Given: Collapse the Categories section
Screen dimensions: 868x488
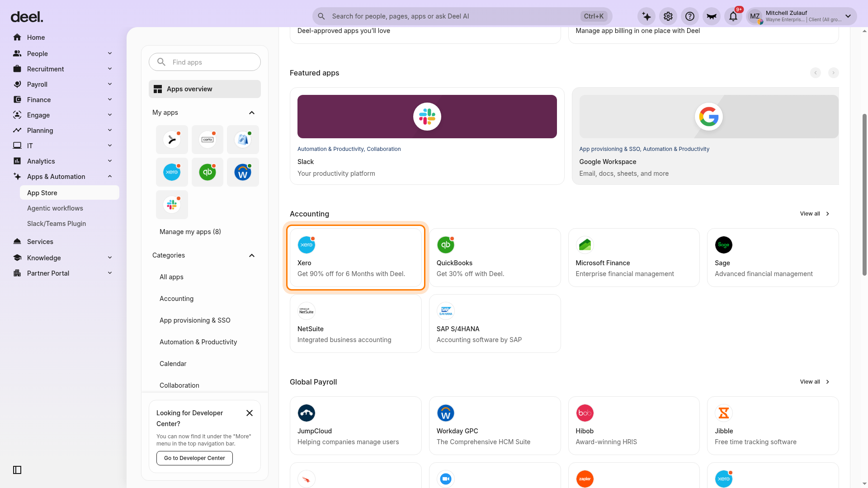Looking at the screenshot, I should click(252, 255).
